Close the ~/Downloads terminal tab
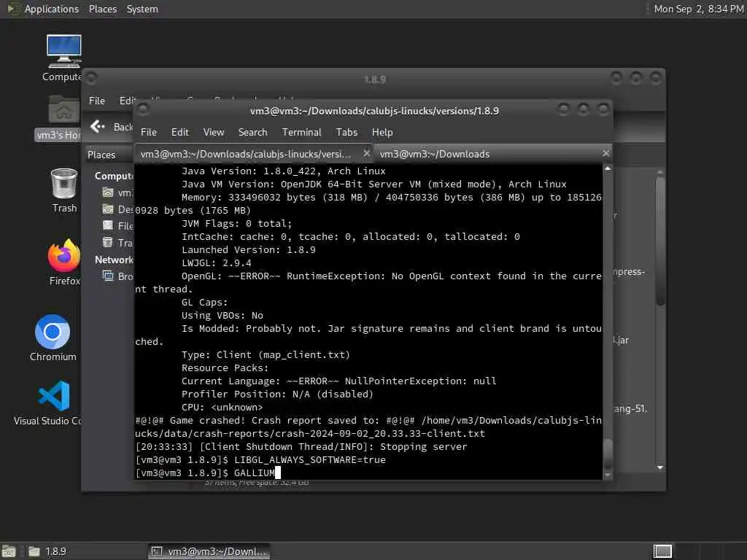 point(605,153)
